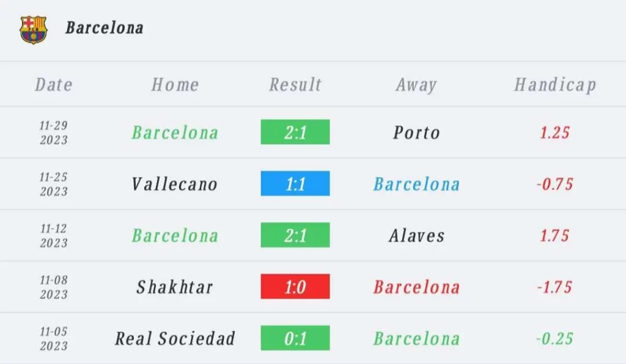Viewport: 626px width, 364px height.
Task: Open the red 1:0 Shakhtar result
Action: click(x=295, y=286)
